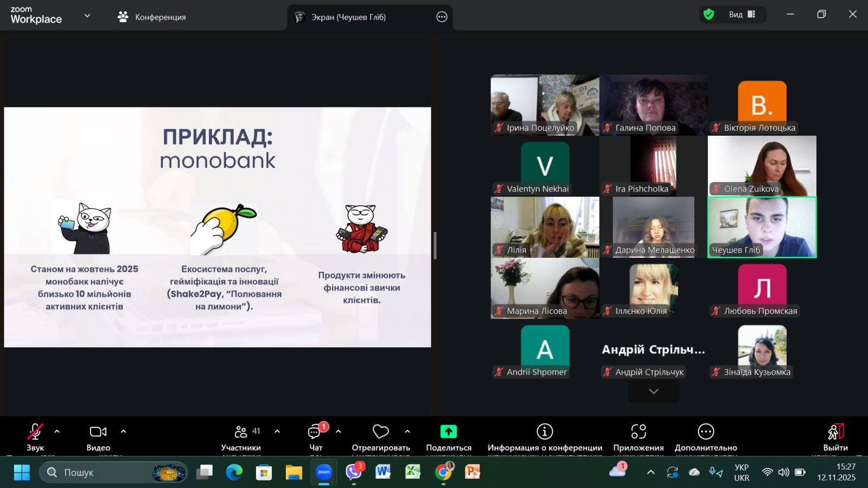This screenshot has height=488, width=868.
Task: Click the React heart icon
Action: click(380, 432)
